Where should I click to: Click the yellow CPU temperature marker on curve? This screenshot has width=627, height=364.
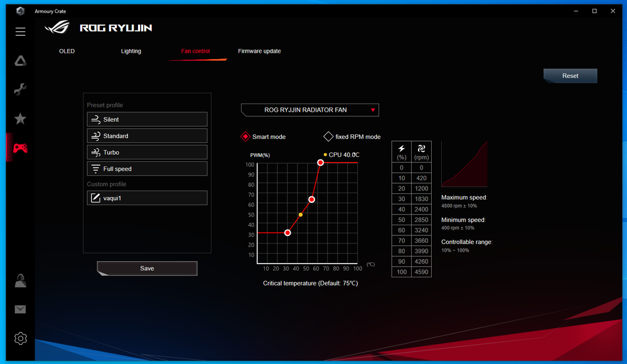pyautogui.click(x=301, y=215)
